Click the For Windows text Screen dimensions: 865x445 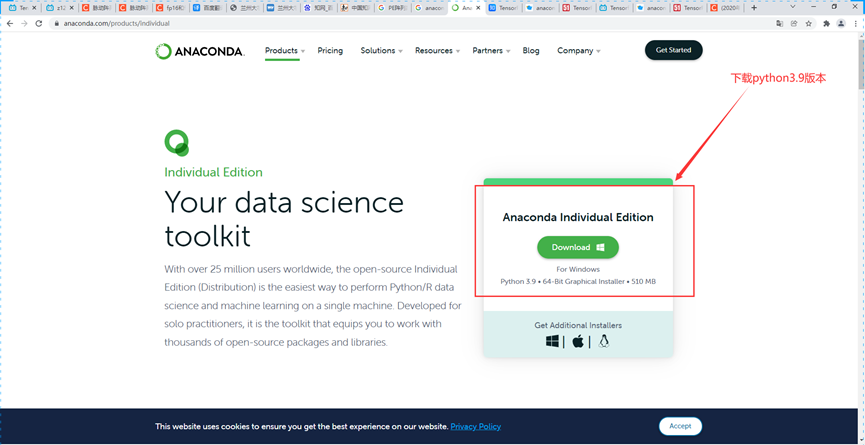578,270
